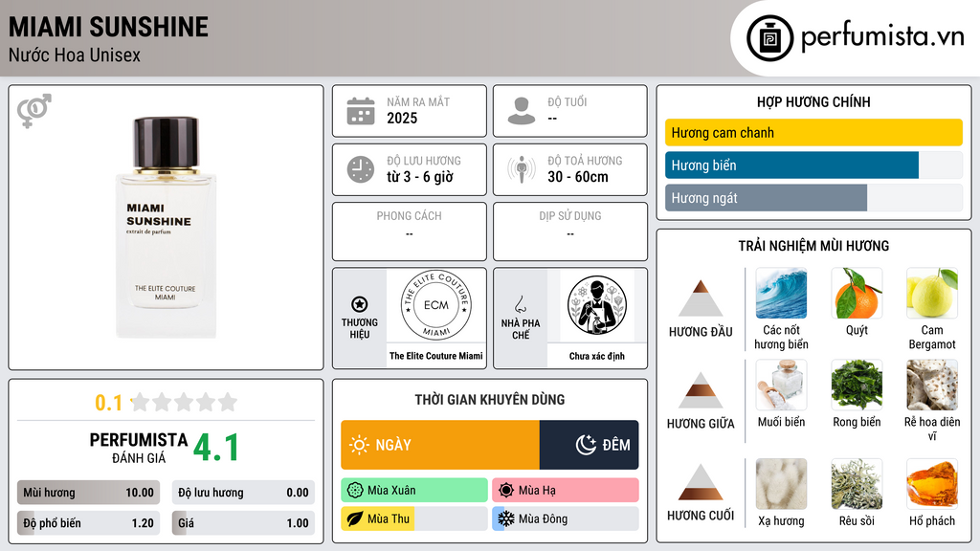Select the Quýt note thumbnail
980x551 pixels.
[857, 294]
